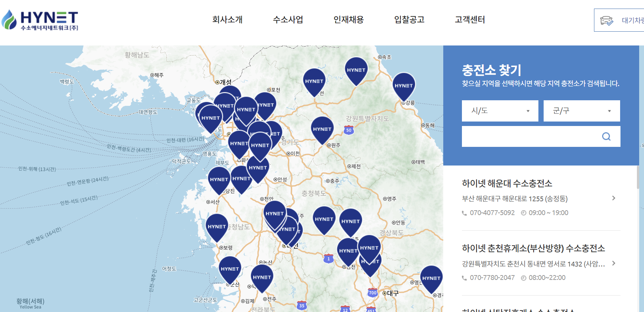
Task: Click the HYNET marker south of 포천
Action: click(x=266, y=106)
